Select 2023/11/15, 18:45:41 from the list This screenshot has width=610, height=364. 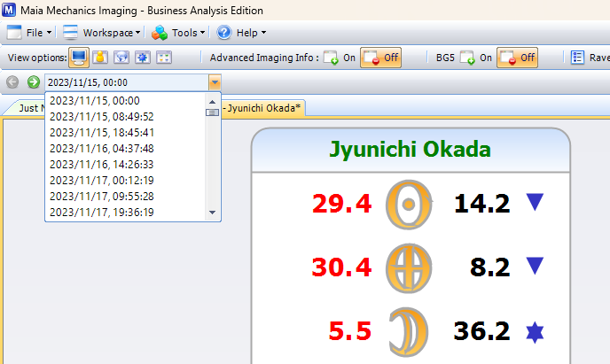tap(125, 133)
